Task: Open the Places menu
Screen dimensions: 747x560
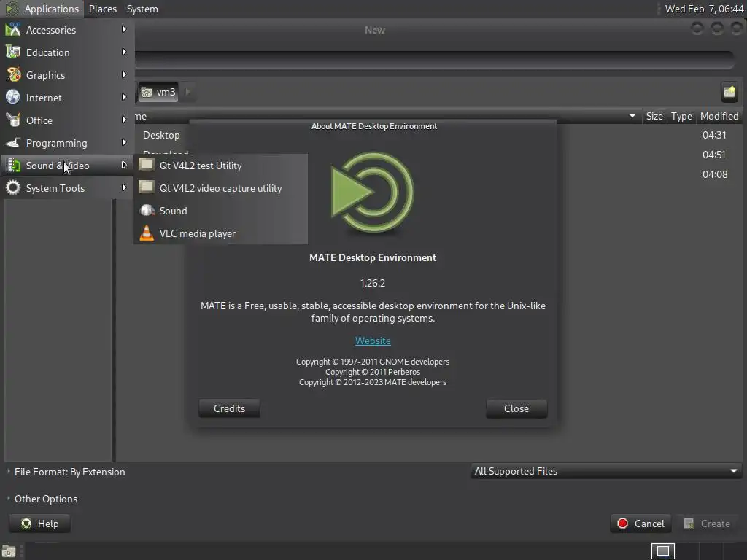Action: [102, 9]
